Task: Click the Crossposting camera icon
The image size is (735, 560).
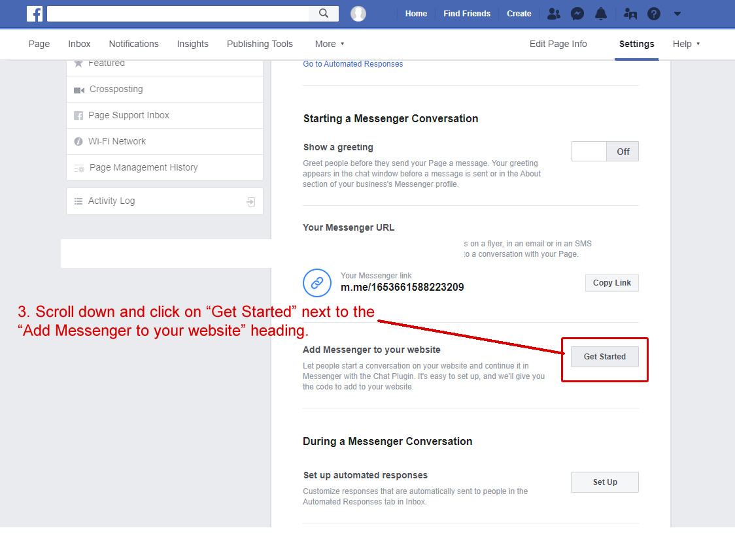Action: [x=79, y=90]
